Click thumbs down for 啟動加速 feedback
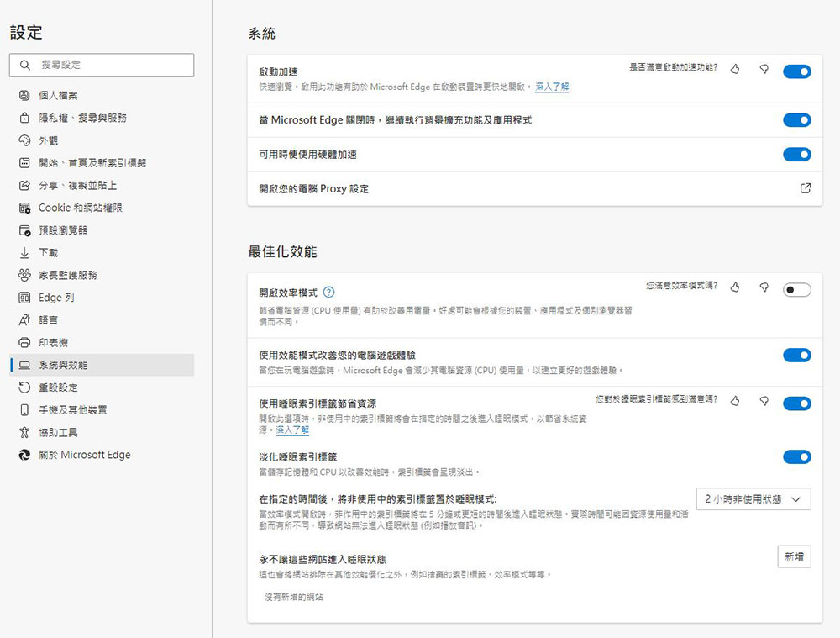The height and width of the screenshot is (638, 840). point(764,69)
